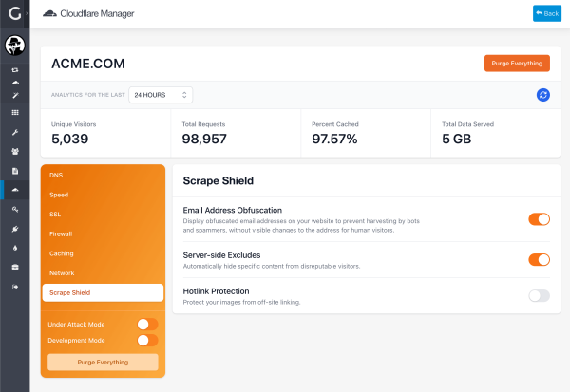The height and width of the screenshot is (392, 570).
Task: Click the G logo in the sidebar
Action: click(14, 14)
